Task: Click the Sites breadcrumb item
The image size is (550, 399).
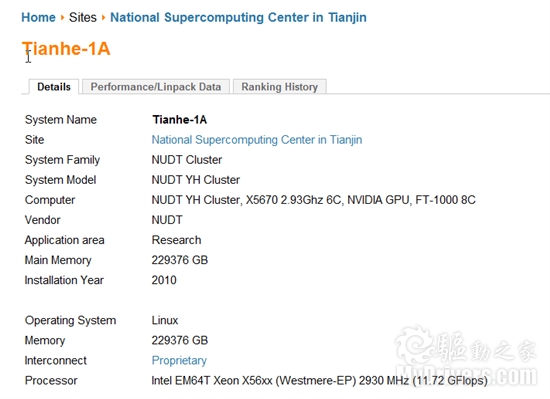Action: point(82,17)
